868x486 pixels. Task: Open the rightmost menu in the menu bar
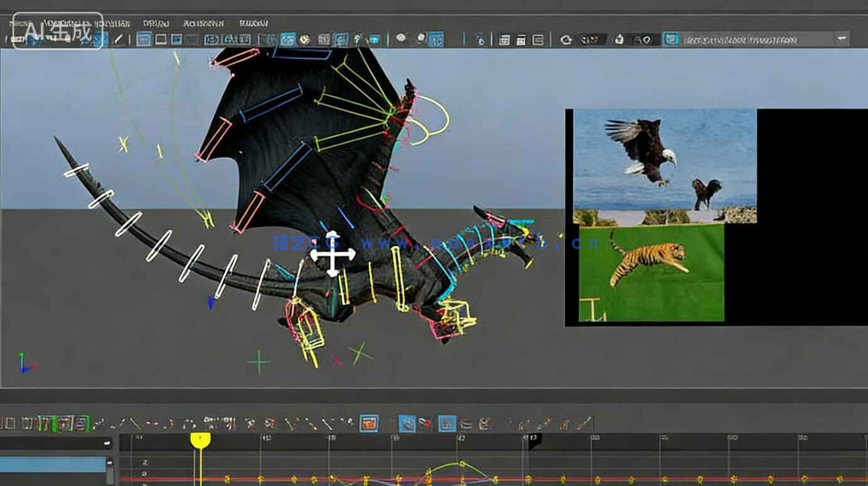254,23
